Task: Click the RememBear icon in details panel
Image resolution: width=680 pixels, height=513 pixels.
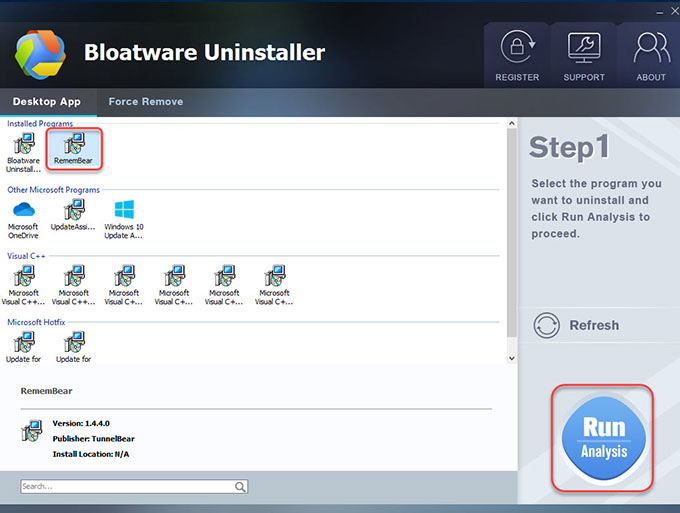Action: click(x=32, y=431)
